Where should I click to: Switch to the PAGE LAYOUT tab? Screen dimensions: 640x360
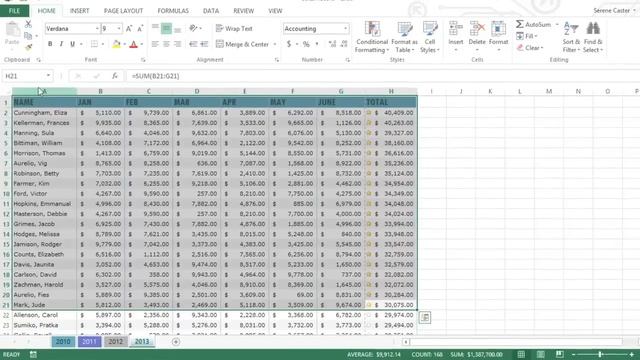coord(123,11)
